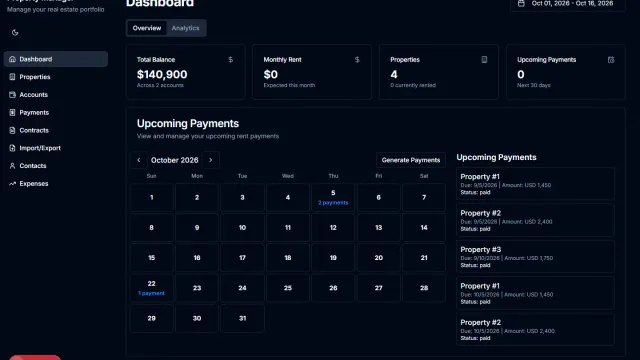
Task: Click calendar icon on Upcoming Payments card
Action: pyautogui.click(x=611, y=60)
